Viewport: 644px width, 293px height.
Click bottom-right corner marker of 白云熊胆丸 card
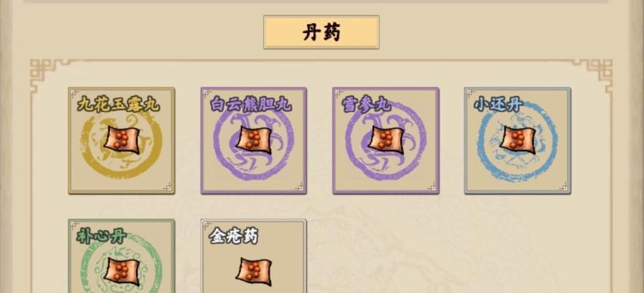pyautogui.click(x=300, y=187)
